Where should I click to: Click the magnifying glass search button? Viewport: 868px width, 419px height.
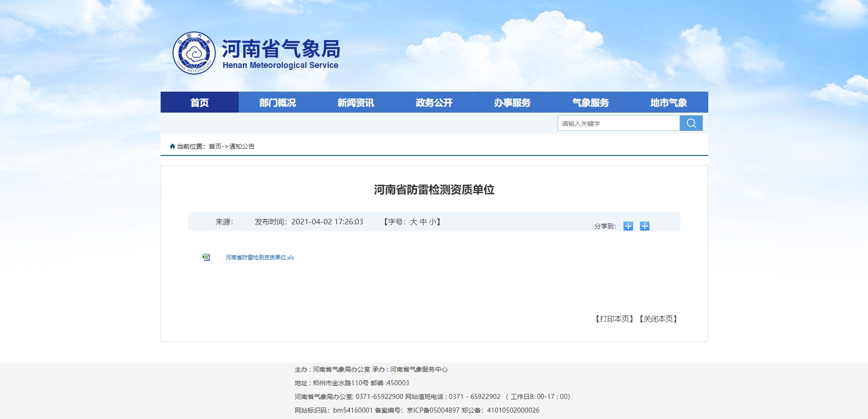[x=691, y=123]
